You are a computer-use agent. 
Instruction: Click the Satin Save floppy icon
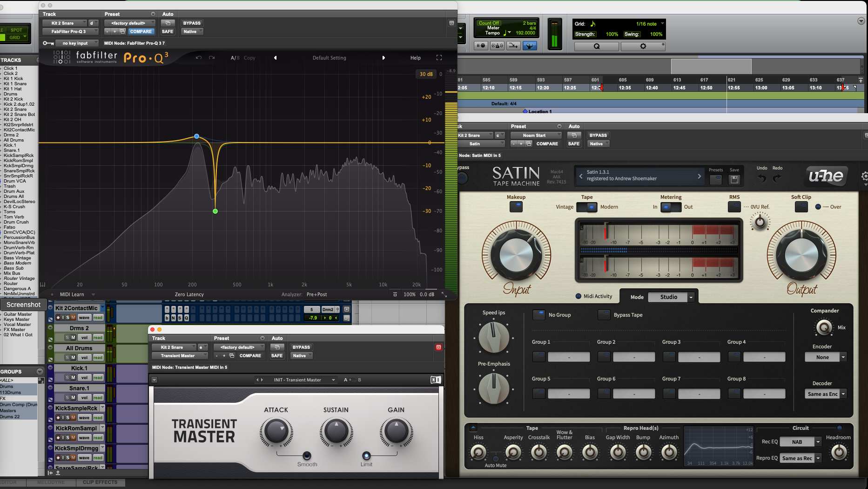click(734, 179)
